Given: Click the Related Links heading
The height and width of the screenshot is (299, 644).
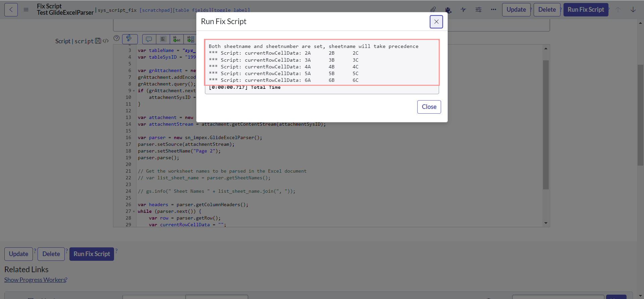Looking at the screenshot, I should (26, 270).
